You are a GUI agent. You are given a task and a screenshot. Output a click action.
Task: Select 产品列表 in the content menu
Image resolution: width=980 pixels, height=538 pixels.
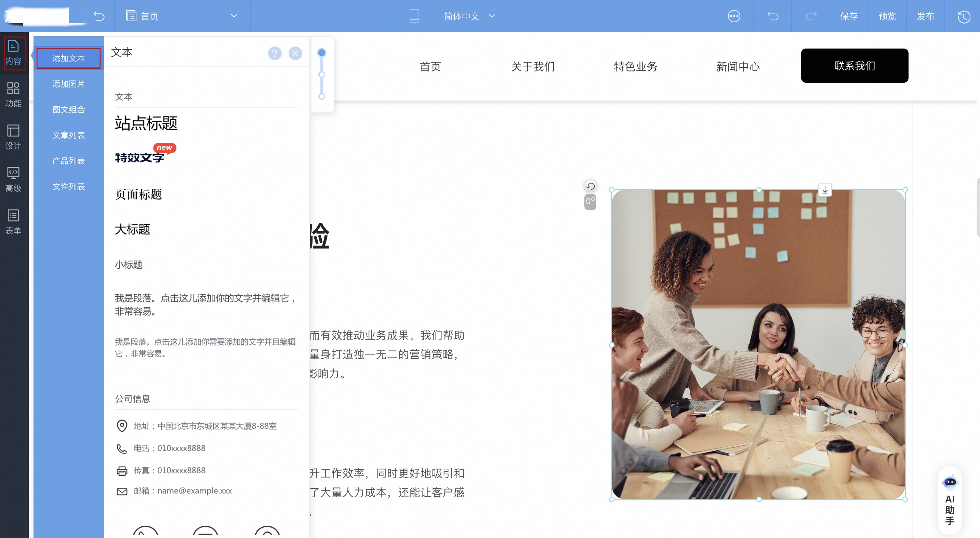tap(68, 161)
